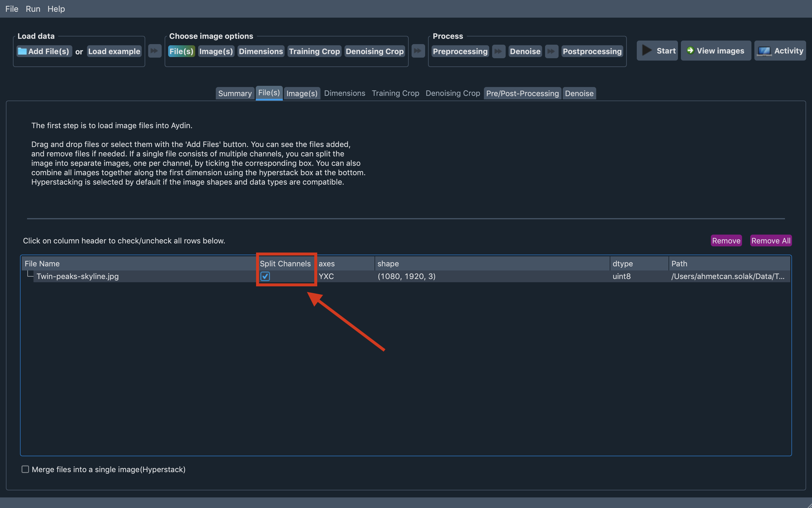Click Dimensions step in Choose image options

261,51
